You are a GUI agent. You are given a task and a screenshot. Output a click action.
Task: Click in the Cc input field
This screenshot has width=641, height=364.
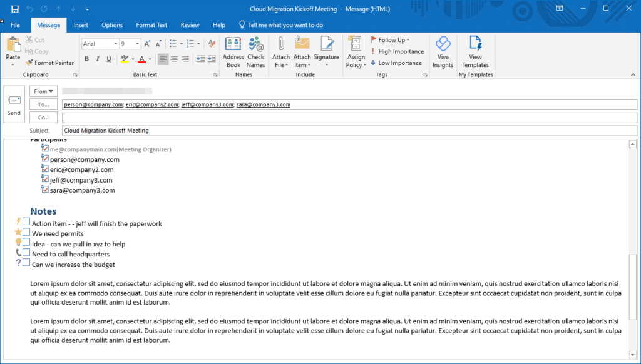[349, 118]
